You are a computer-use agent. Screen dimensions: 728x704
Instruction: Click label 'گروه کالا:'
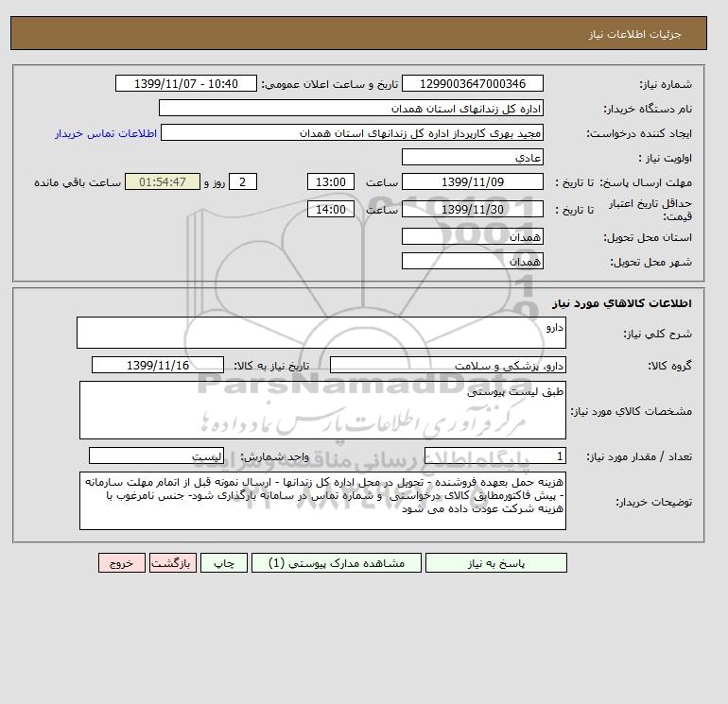[669, 366]
